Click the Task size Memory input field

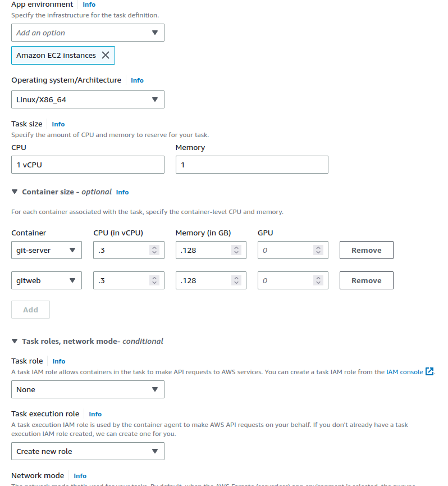tap(252, 165)
